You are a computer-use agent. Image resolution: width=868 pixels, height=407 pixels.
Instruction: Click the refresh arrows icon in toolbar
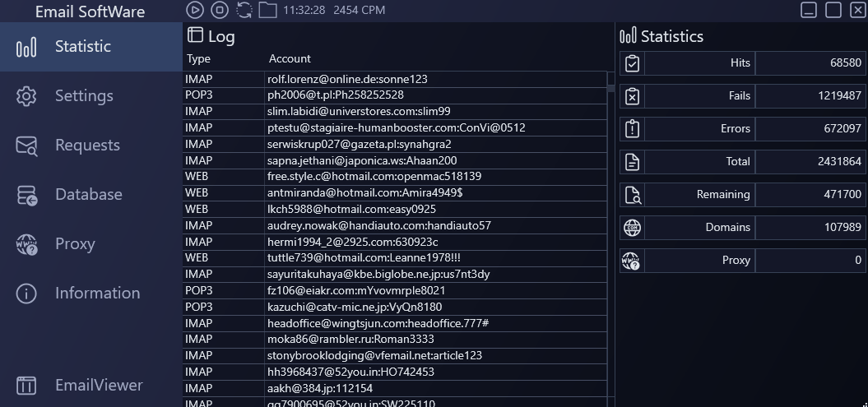tap(244, 10)
